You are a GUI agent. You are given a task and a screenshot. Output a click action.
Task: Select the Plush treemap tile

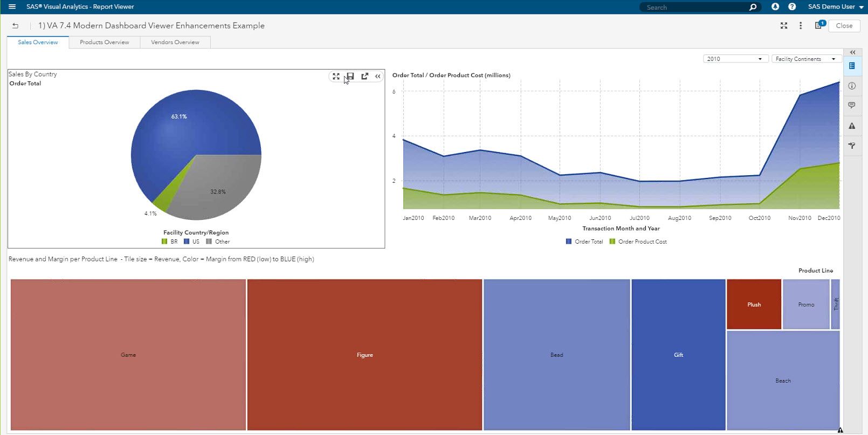(754, 305)
